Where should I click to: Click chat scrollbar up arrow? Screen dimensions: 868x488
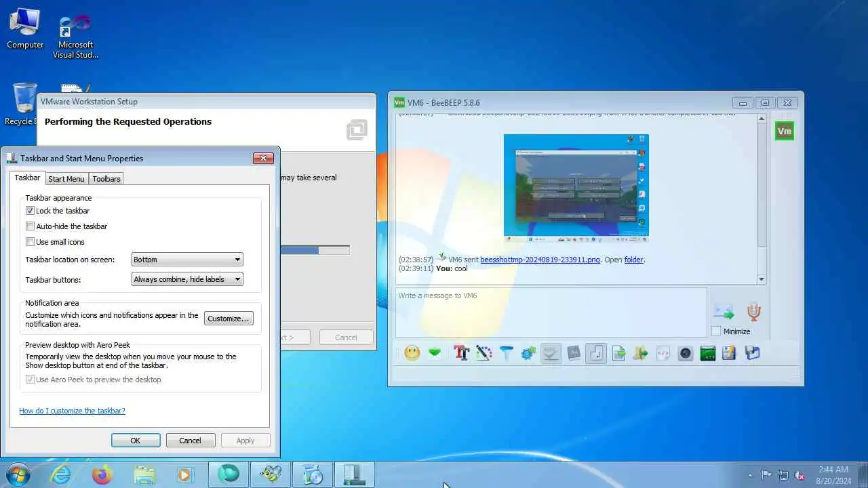(x=762, y=119)
